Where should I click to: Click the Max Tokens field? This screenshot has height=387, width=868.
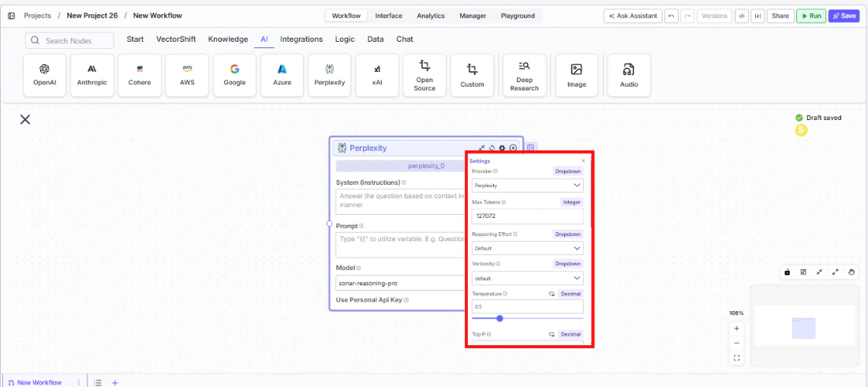(528, 216)
